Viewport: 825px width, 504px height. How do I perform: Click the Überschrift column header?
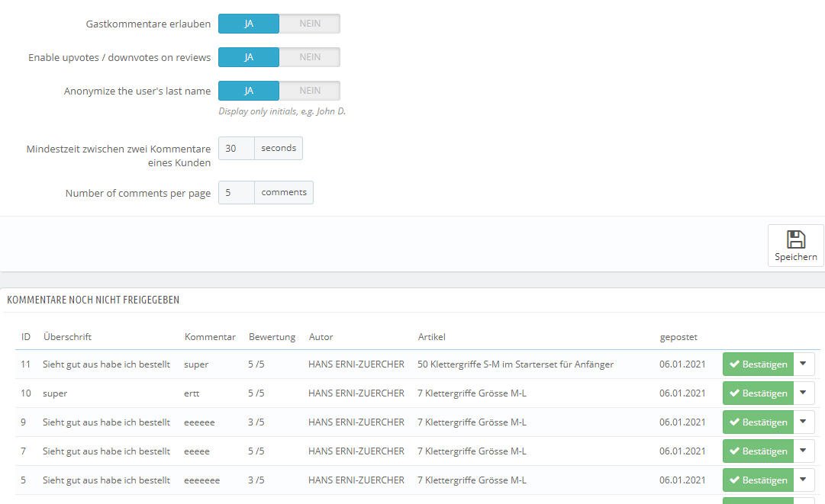(67, 337)
